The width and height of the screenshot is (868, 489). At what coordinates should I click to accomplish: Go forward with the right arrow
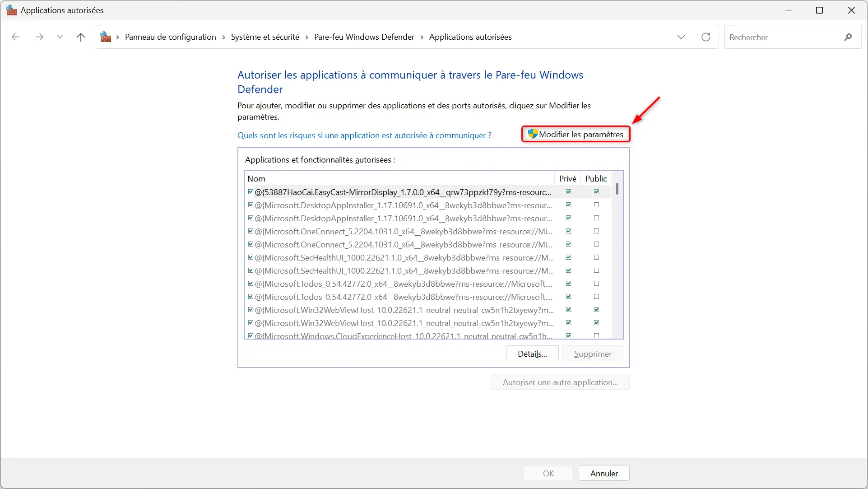pyautogui.click(x=39, y=37)
